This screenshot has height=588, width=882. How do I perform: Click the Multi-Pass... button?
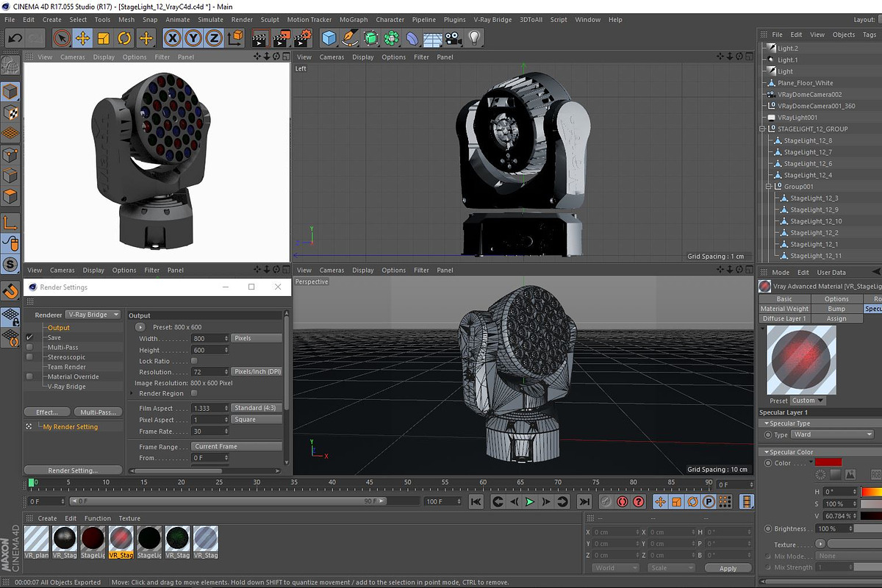pyautogui.click(x=98, y=412)
